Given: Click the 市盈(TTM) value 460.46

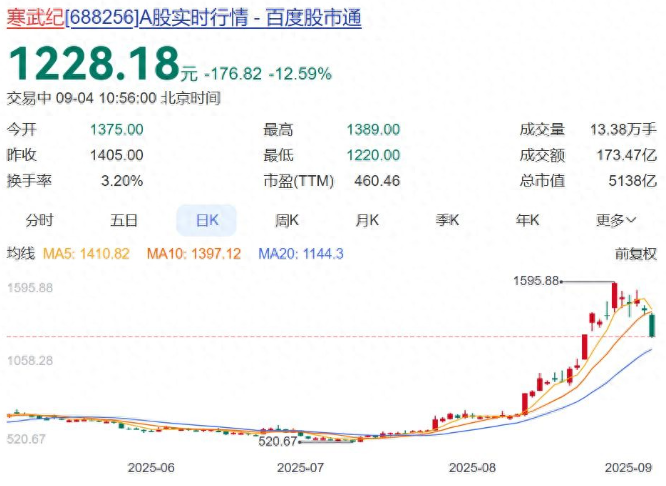Looking at the screenshot, I should tap(377, 181).
